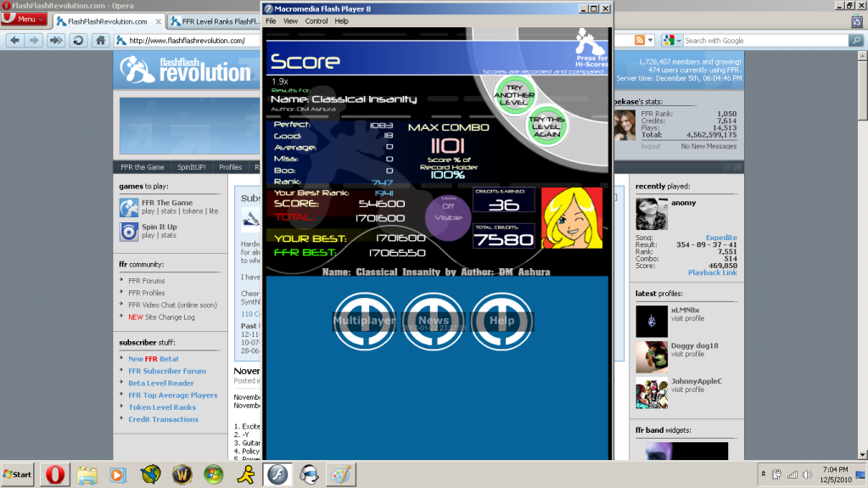Image resolution: width=868 pixels, height=488 pixels.
Task: Open the red Opera Menu dropdown
Action: click(25, 20)
